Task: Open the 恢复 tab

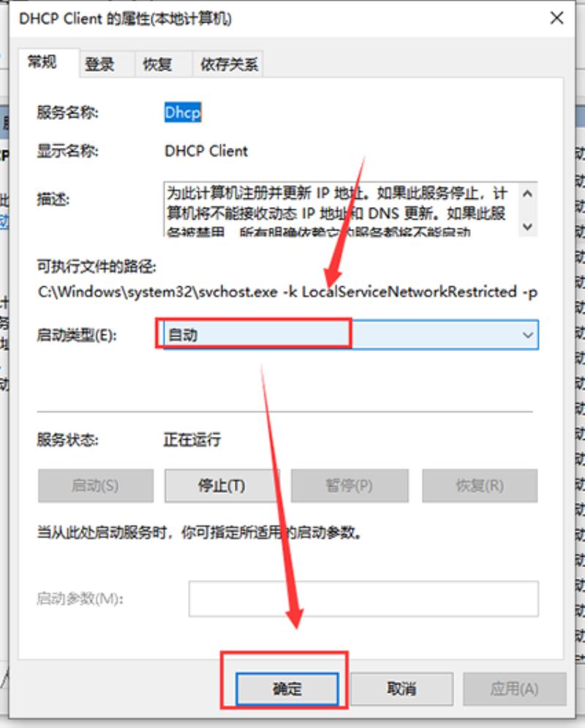Action: (x=157, y=64)
